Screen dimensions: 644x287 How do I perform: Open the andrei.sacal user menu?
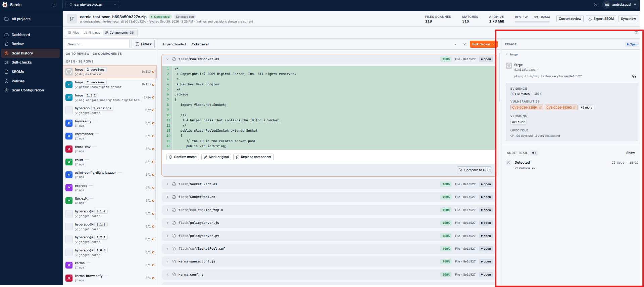(621, 5)
